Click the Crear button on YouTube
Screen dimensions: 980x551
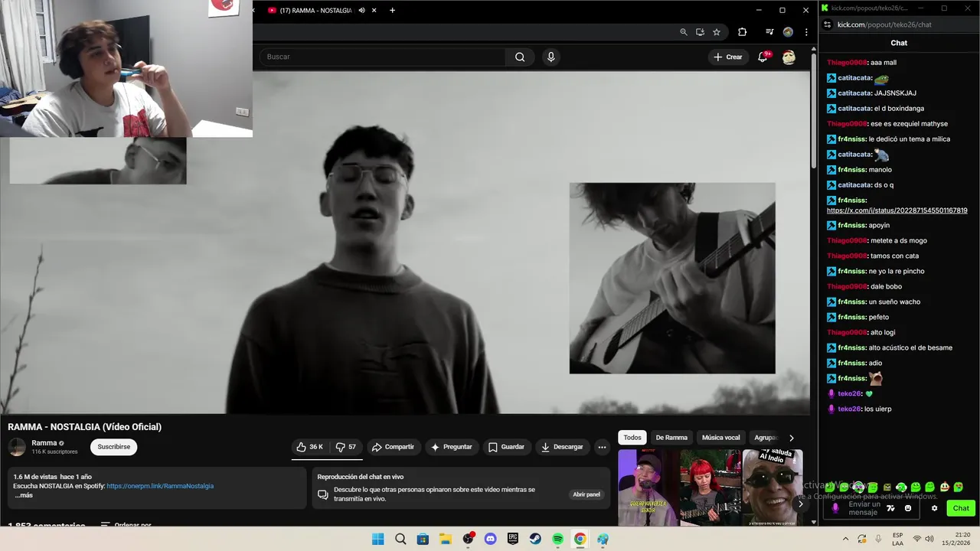[727, 57]
